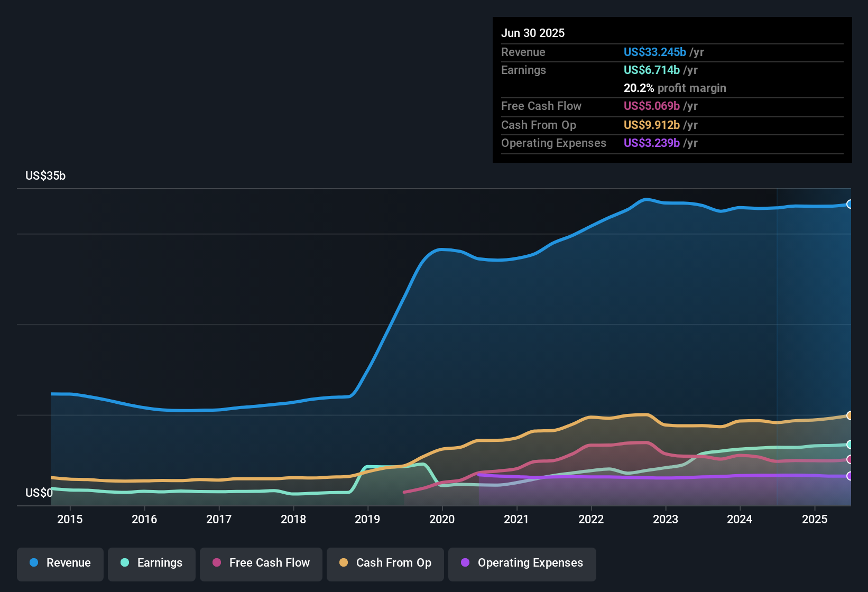Toggle the Operating Expenses legend button

click(x=522, y=564)
